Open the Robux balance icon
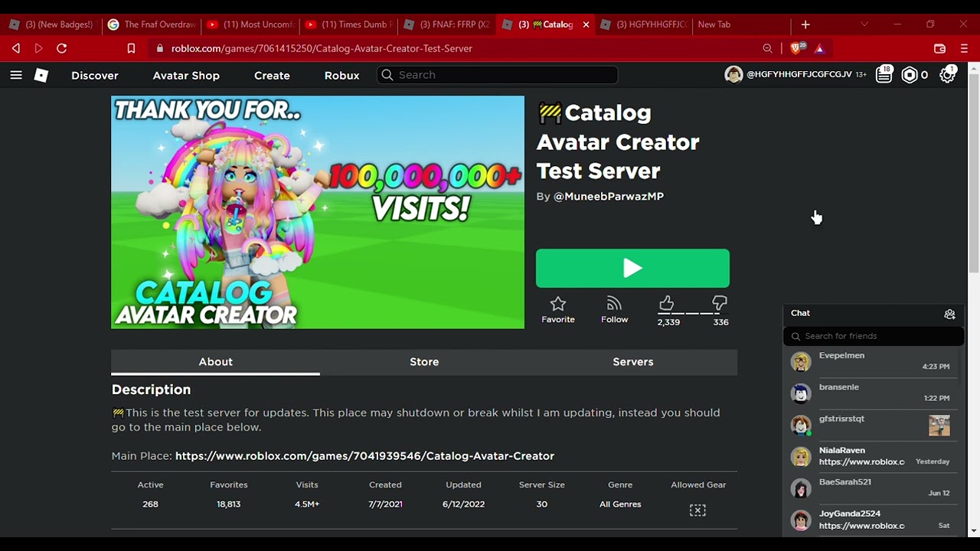Image resolution: width=980 pixels, height=551 pixels. point(909,75)
